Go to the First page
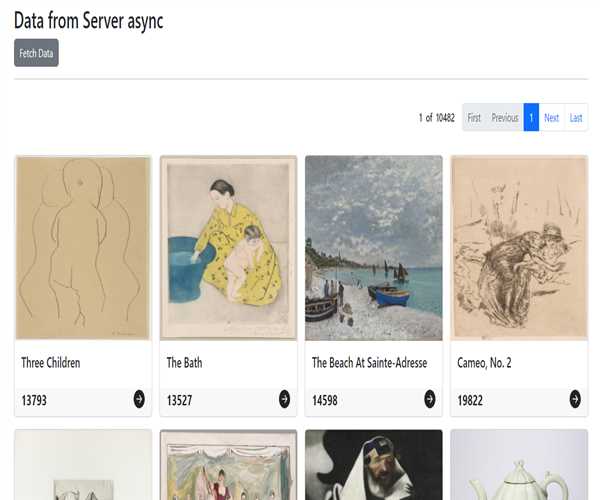This screenshot has width=600, height=500. [474, 118]
